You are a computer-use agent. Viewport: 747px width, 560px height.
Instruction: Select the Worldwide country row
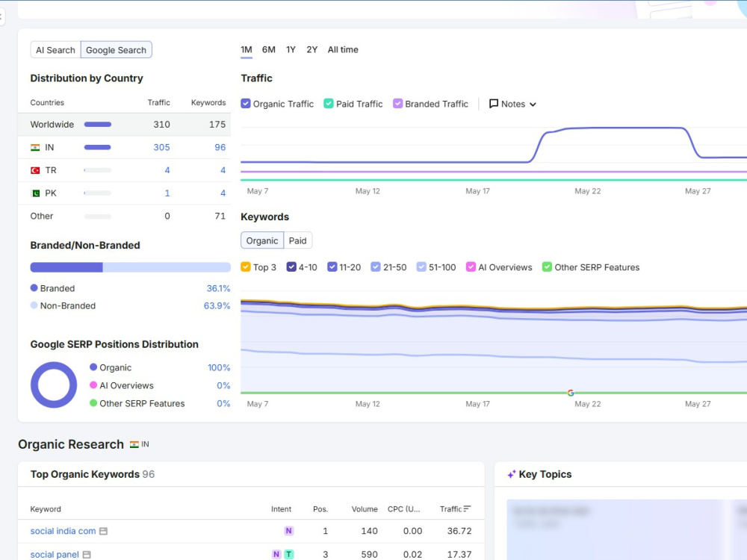point(124,124)
